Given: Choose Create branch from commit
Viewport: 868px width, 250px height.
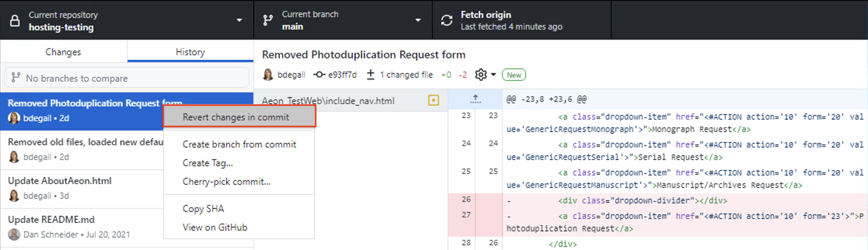Looking at the screenshot, I should pyautogui.click(x=239, y=144).
